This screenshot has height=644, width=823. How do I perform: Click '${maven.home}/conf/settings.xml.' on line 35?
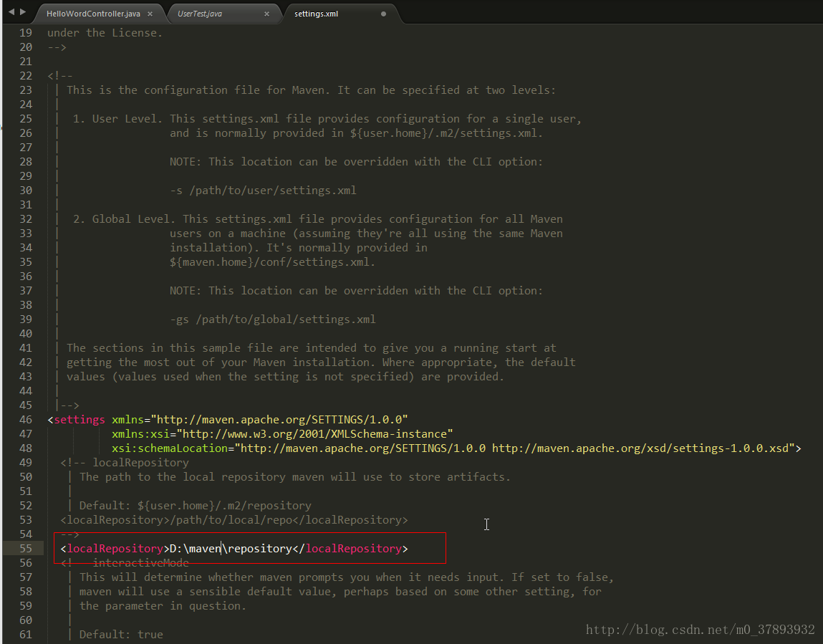click(272, 262)
